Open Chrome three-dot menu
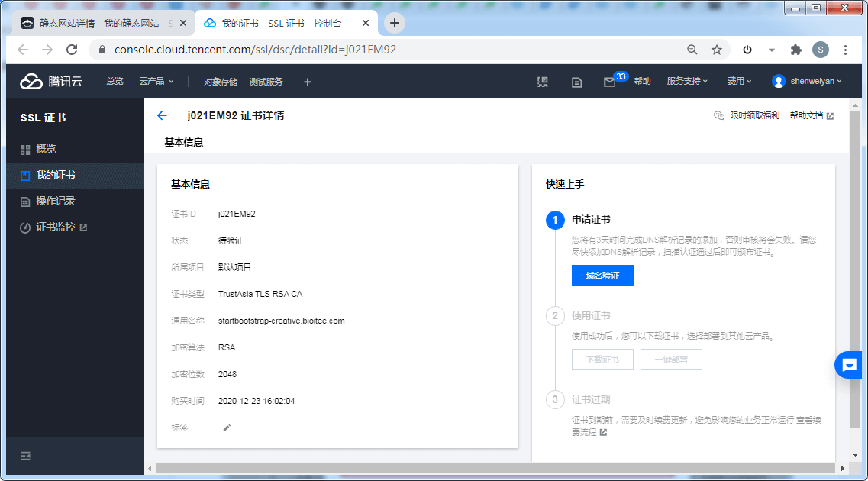868x481 pixels. (845, 50)
